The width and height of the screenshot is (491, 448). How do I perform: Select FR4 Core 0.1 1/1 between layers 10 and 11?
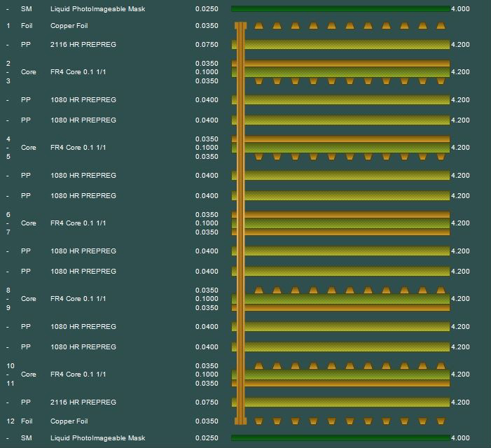(78, 374)
